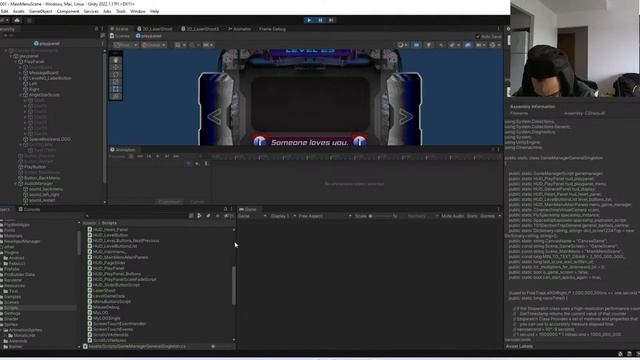Open the Animator tab
This screenshot has width=640, height=360.
(240, 29)
